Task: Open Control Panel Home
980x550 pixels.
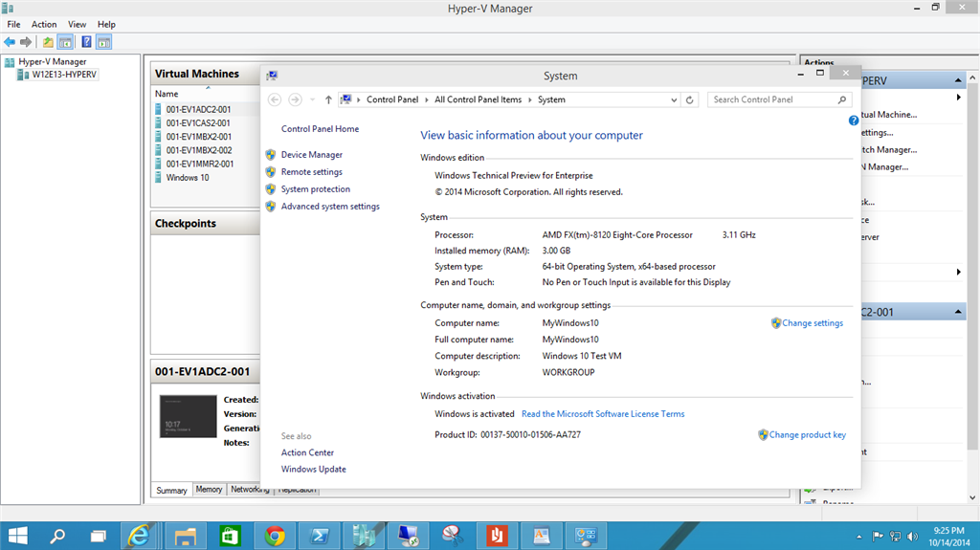Action: [320, 129]
